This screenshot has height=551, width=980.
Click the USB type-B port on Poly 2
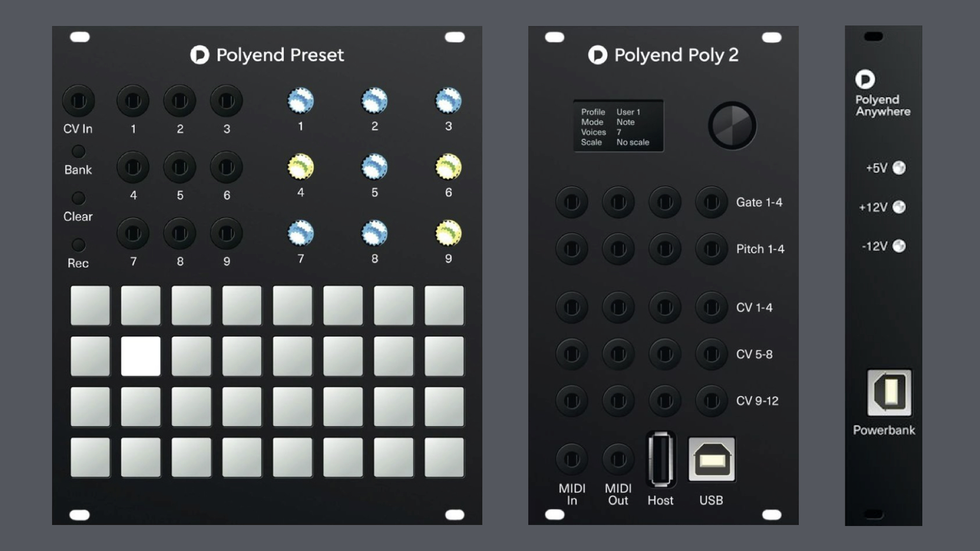[x=712, y=459]
